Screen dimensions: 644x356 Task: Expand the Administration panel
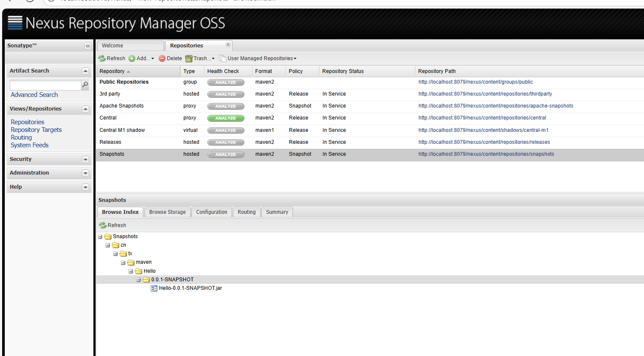[85, 173]
